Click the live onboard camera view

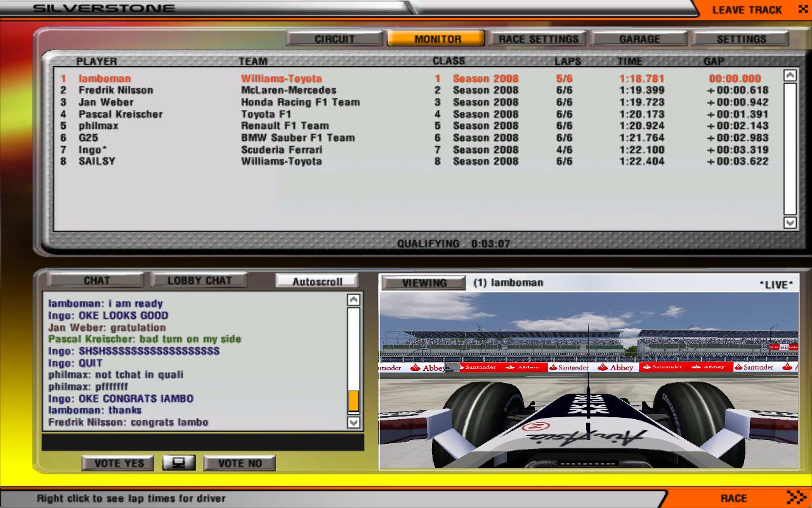click(588, 381)
